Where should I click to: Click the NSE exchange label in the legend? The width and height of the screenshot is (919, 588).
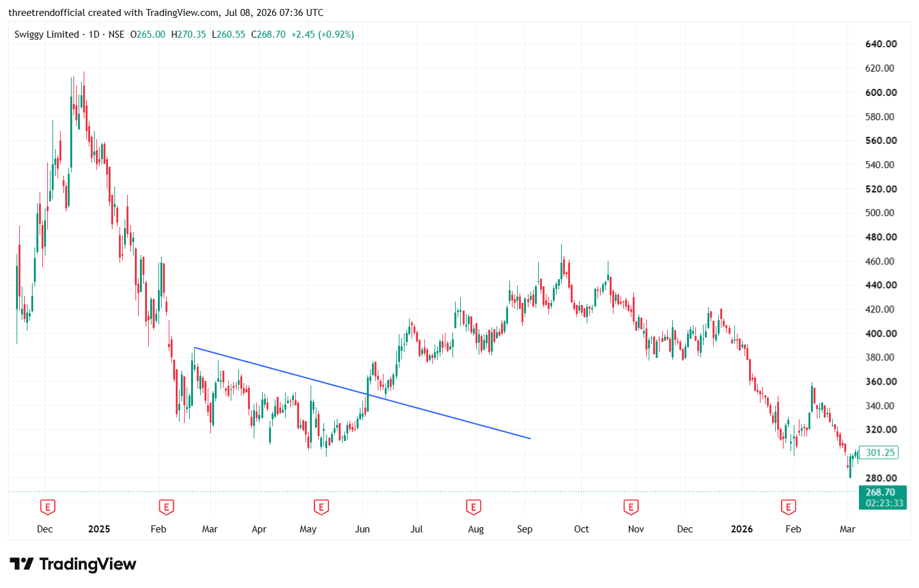pyautogui.click(x=116, y=35)
